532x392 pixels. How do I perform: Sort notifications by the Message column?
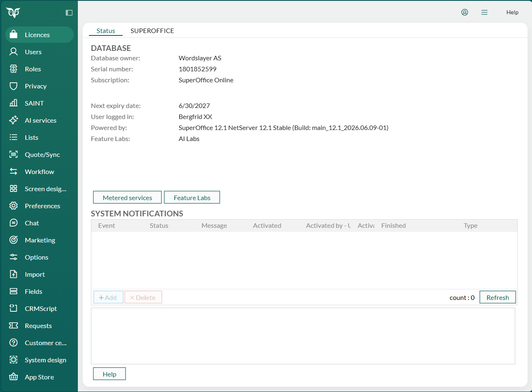point(214,226)
